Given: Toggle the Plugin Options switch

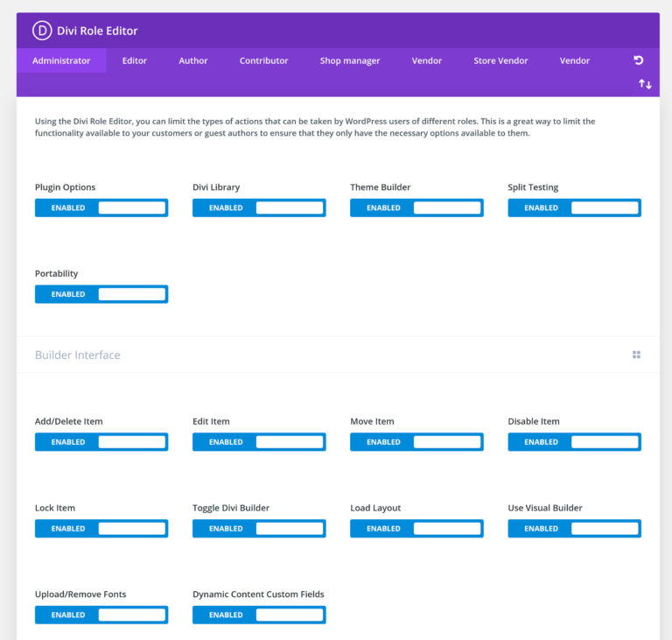Looking at the screenshot, I should (x=101, y=207).
